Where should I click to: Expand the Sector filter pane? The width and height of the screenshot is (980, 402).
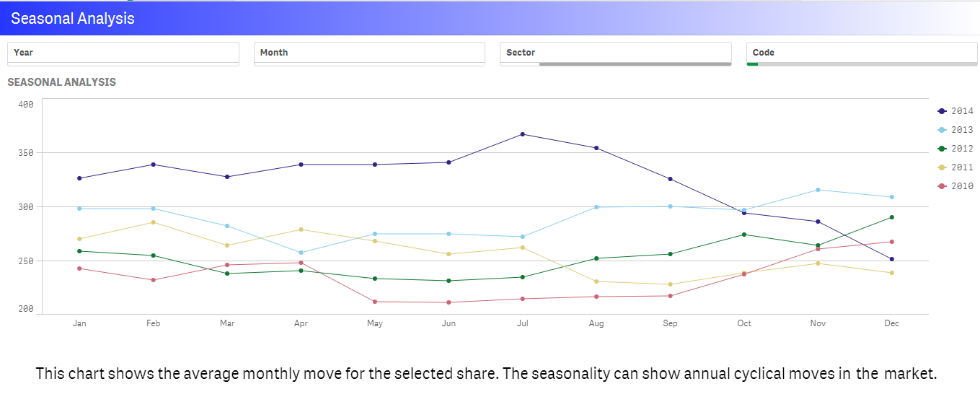point(615,53)
